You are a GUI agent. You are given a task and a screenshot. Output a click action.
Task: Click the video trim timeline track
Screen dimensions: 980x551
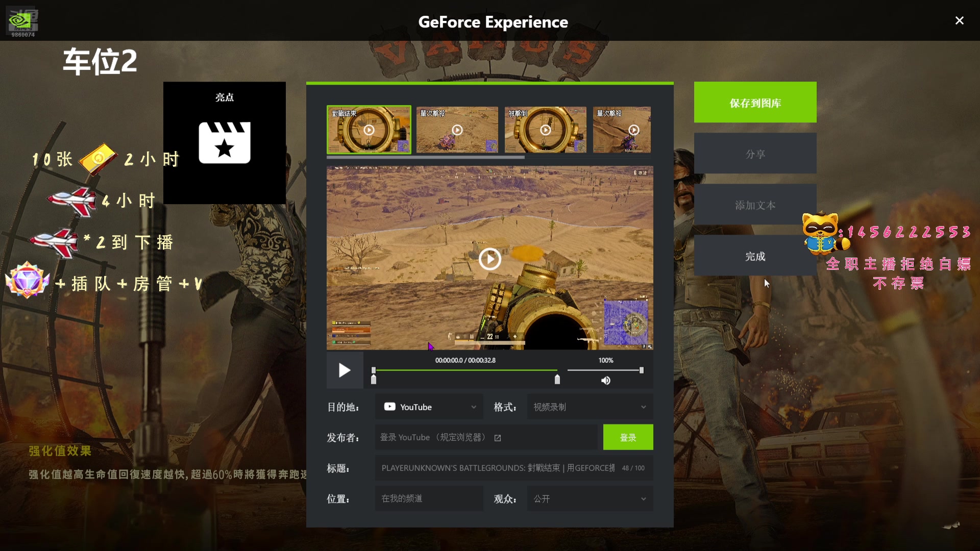(465, 370)
